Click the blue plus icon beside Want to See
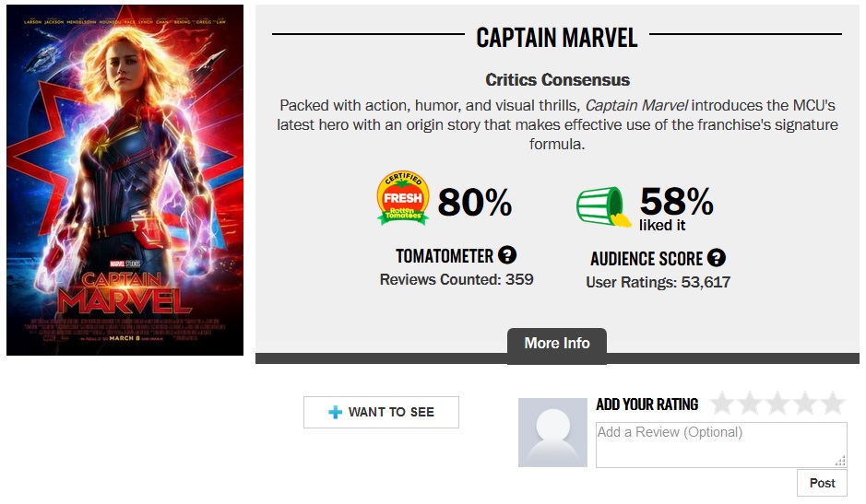The image size is (866, 504). [335, 412]
